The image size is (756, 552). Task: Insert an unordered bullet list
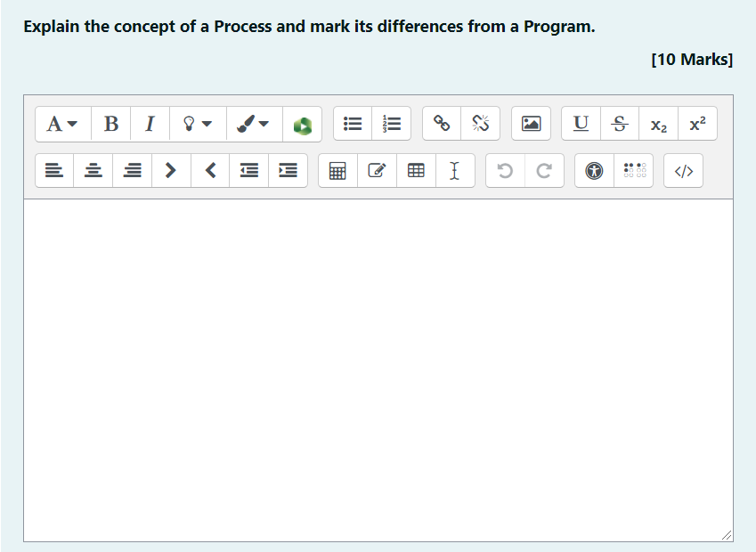[353, 124]
